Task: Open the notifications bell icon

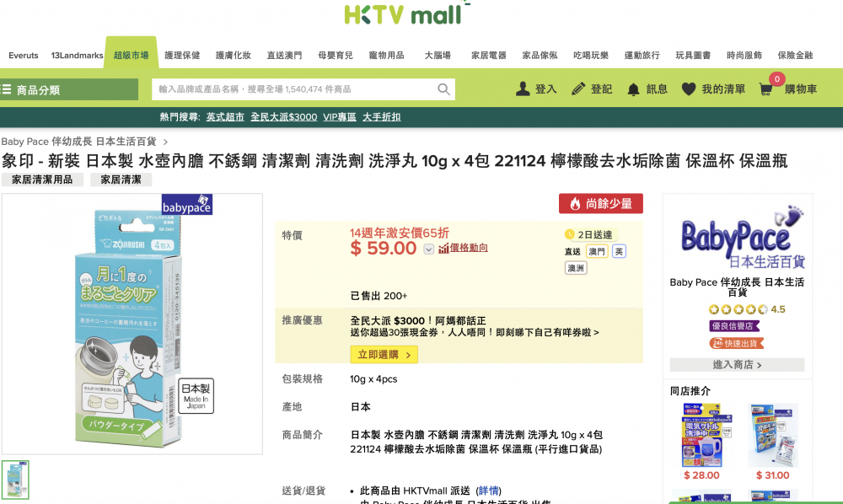Action: tap(633, 89)
